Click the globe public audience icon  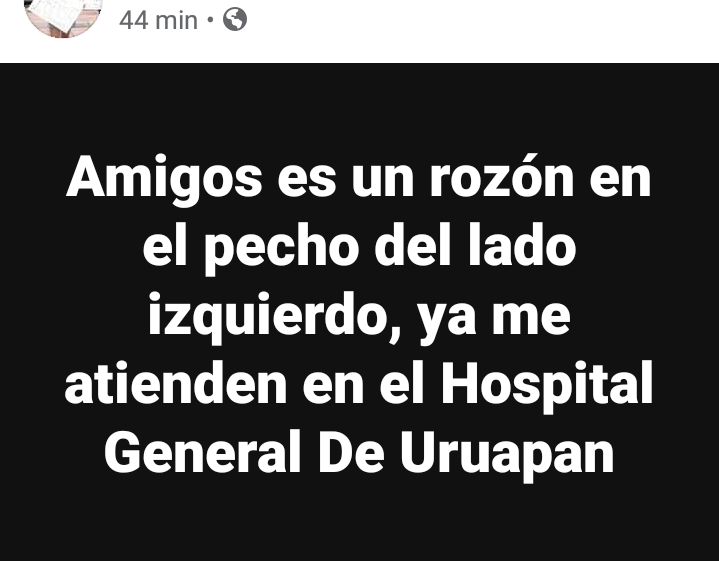point(235,20)
